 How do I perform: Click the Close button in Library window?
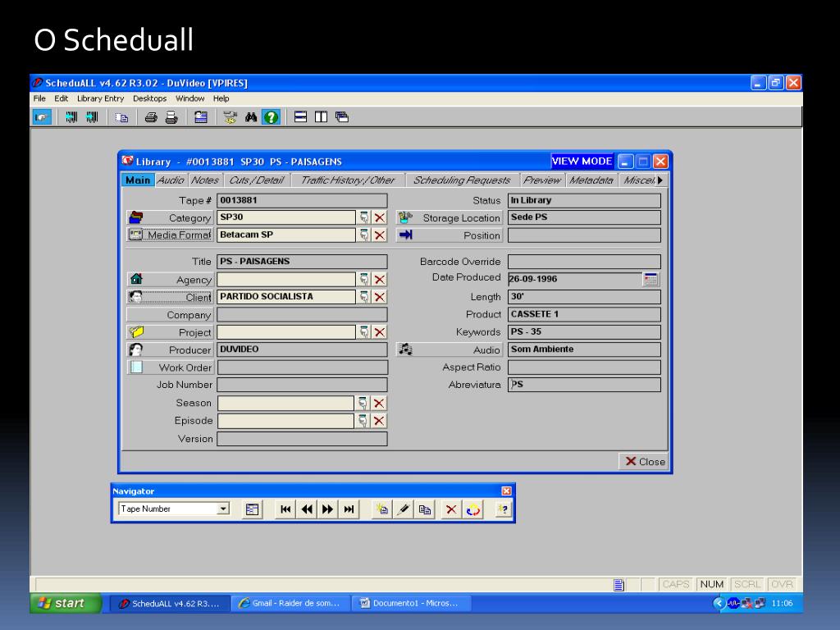coord(645,462)
